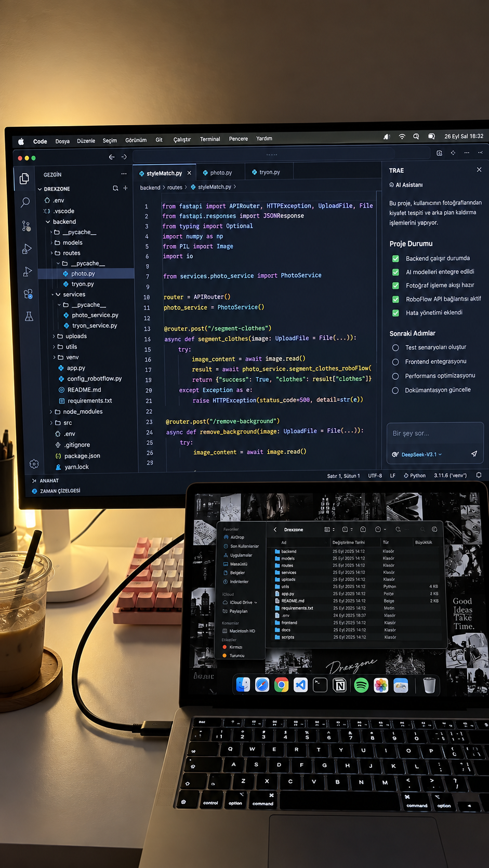489x868 pixels.
Task: Uncheck 'Backend çalışır durumda' checkbox
Action: [395, 259]
